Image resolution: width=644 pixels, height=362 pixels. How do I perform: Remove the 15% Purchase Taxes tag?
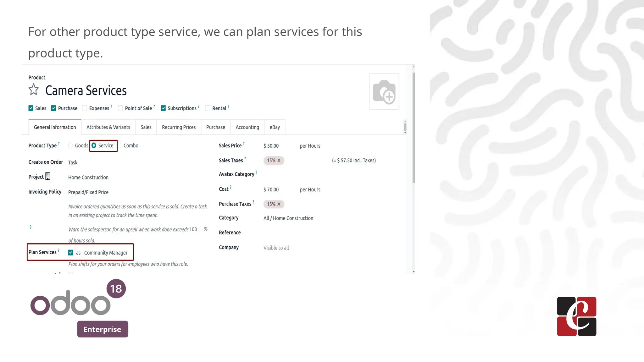(x=279, y=204)
